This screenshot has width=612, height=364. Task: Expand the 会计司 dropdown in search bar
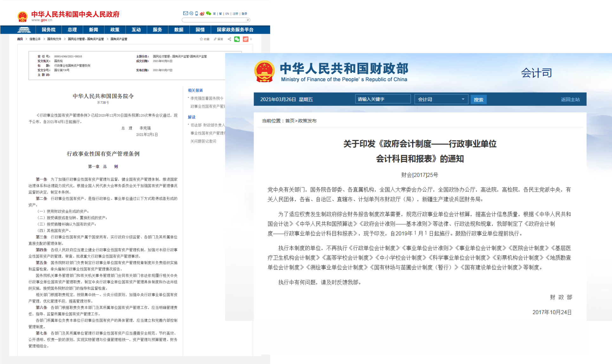pos(441,99)
